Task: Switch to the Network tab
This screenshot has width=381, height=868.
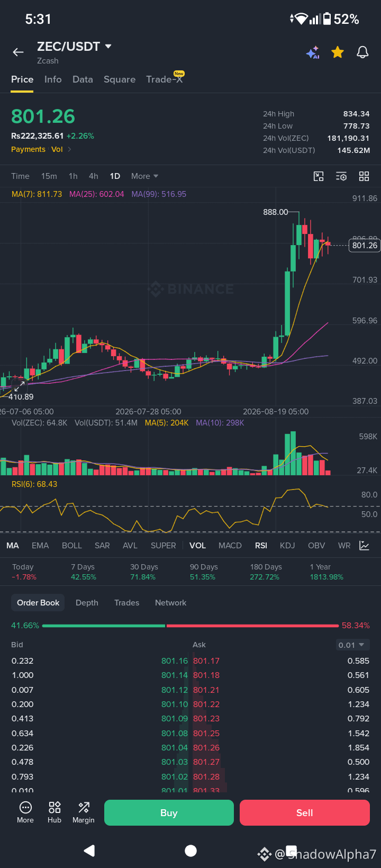Action: [170, 603]
